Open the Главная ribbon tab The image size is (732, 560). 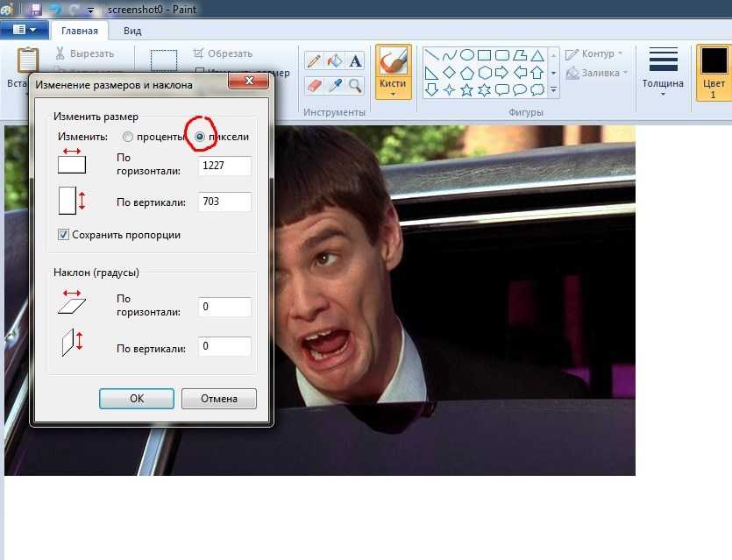(x=80, y=31)
